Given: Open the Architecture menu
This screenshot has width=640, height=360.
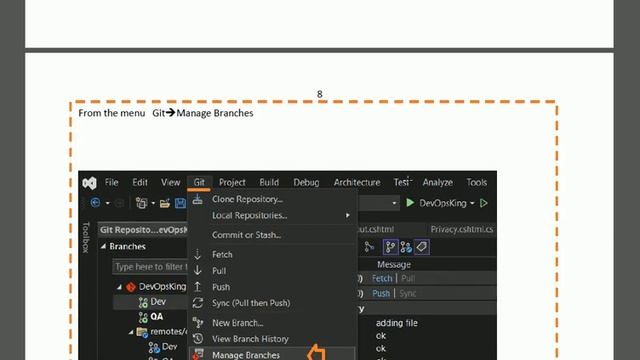Looking at the screenshot, I should pos(357,182).
